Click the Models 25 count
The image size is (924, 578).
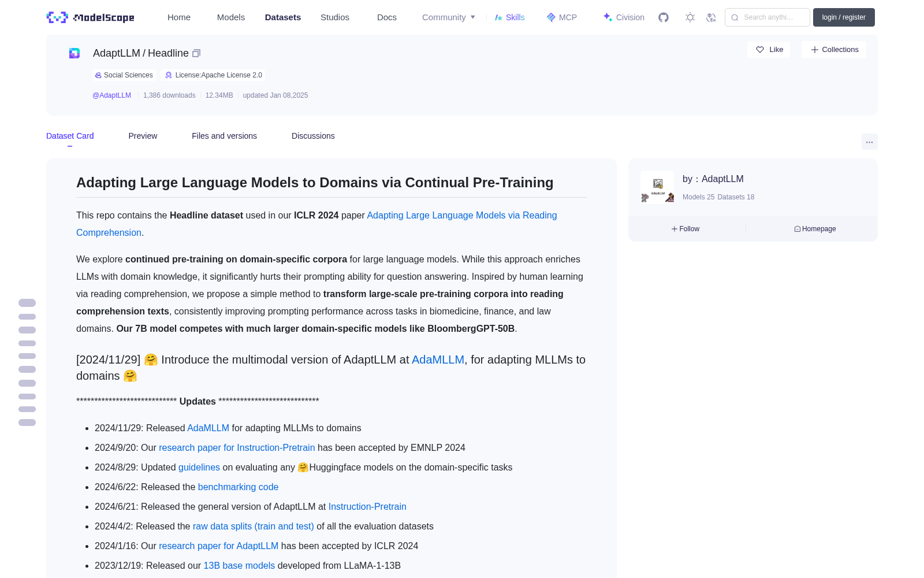click(698, 197)
